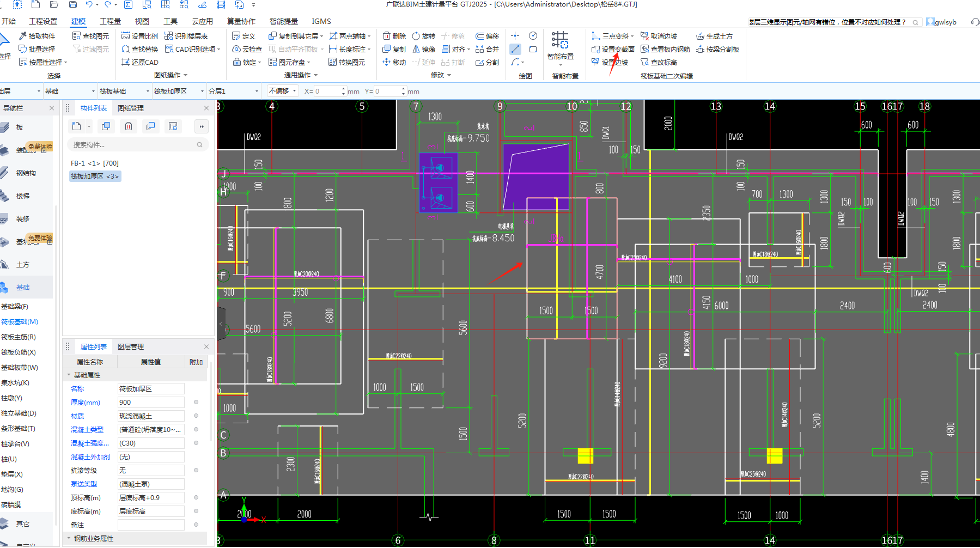The height and width of the screenshot is (548, 980).
Task: Open the 图纸管理 tab in component panel
Action: 131,108
